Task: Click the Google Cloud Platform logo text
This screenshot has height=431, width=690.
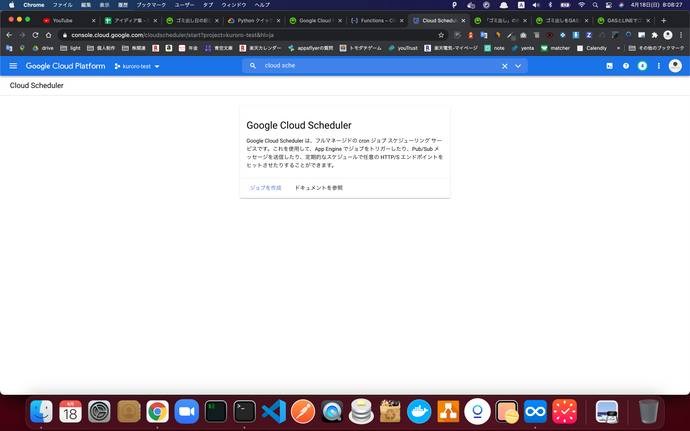Action: (66, 66)
